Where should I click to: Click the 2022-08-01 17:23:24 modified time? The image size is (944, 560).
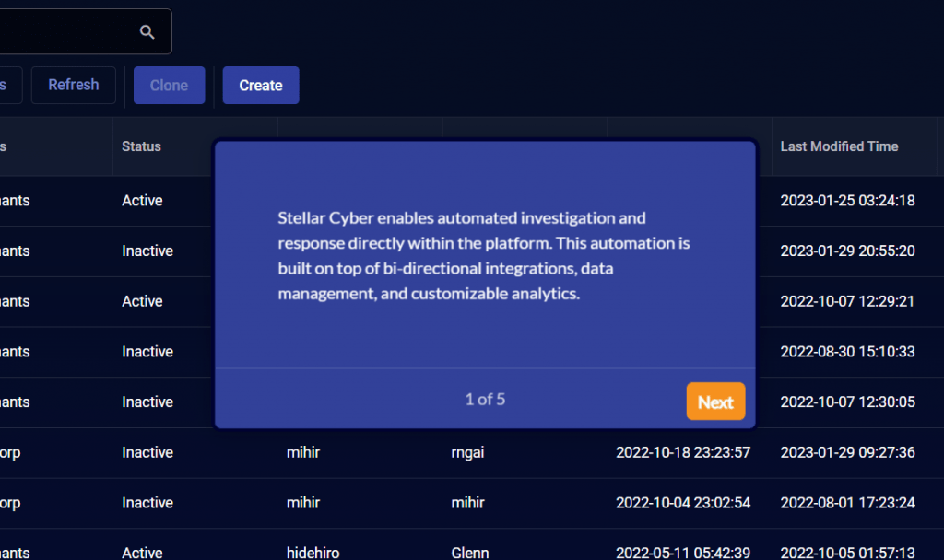coord(847,503)
